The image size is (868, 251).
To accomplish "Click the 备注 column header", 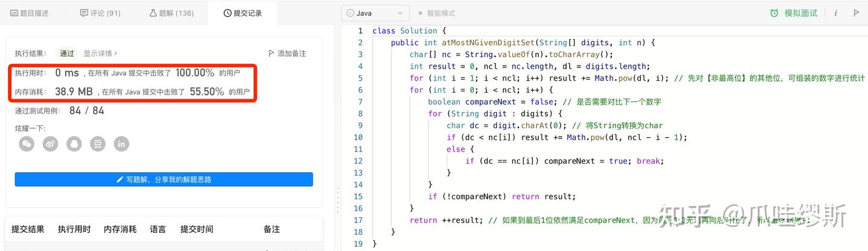I will coord(272,229).
